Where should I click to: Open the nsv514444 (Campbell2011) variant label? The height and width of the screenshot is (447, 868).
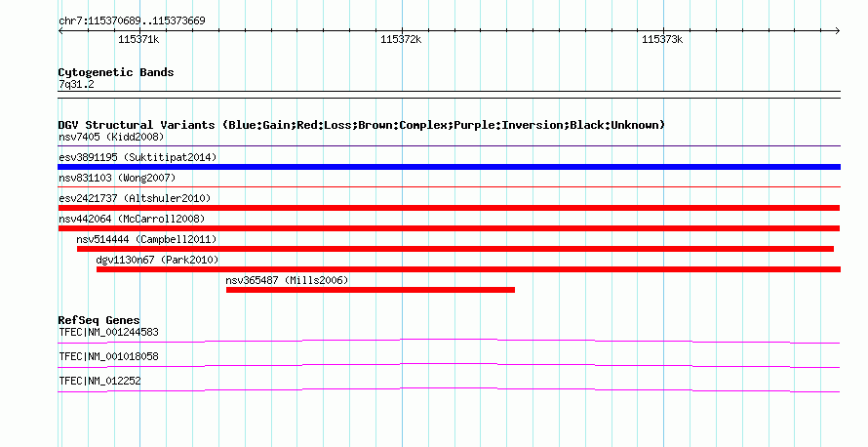coord(146,239)
